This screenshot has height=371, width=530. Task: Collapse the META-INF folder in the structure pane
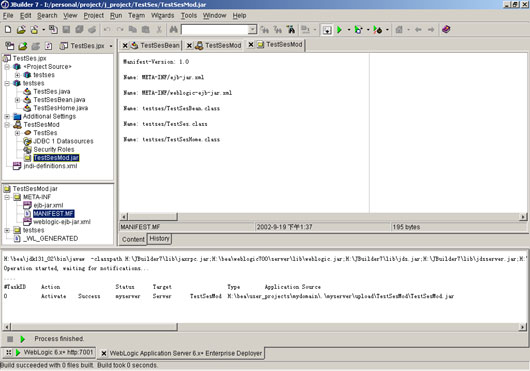[7, 197]
